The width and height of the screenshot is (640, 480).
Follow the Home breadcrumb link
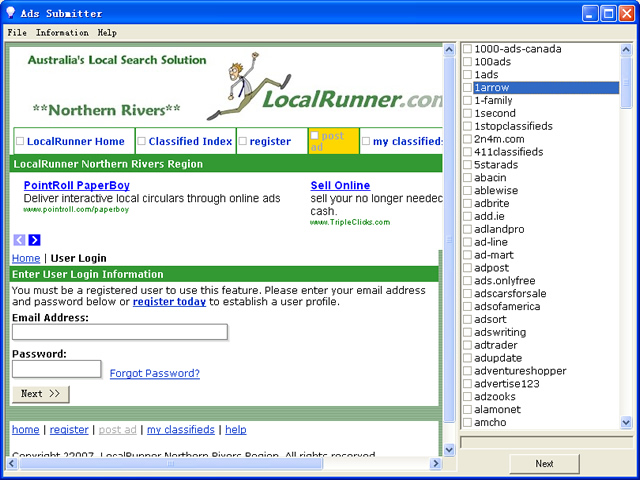click(26, 258)
